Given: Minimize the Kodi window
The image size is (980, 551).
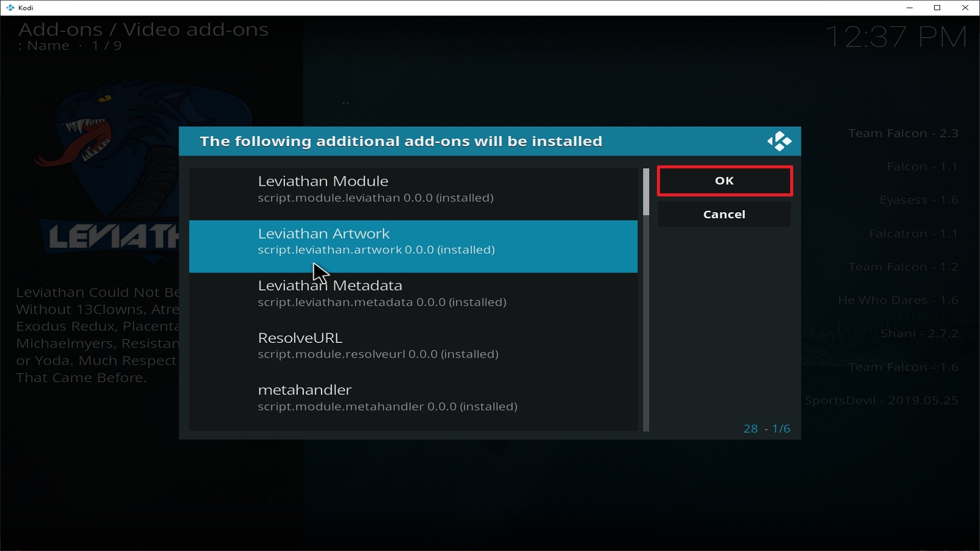Looking at the screenshot, I should click(910, 8).
